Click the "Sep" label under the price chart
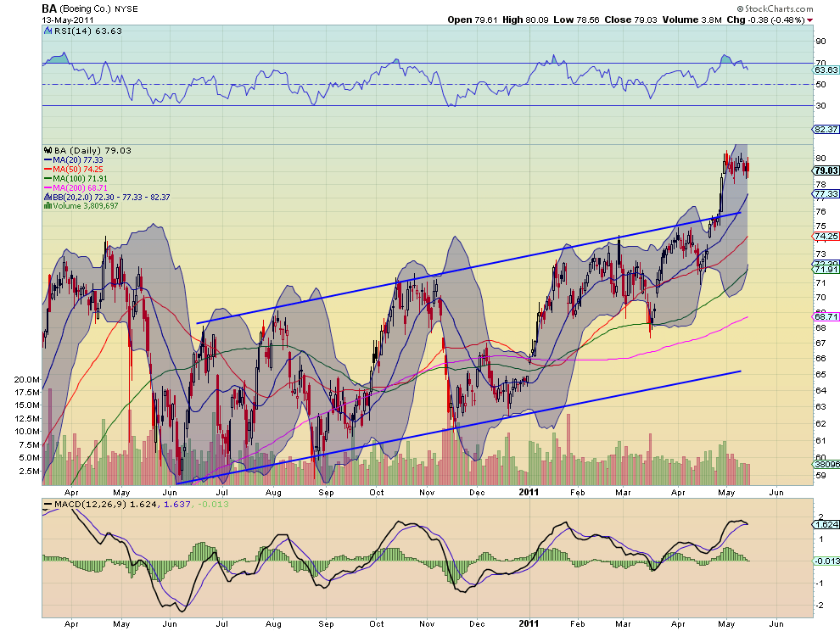Viewport: 840px width, 631px height. click(x=326, y=492)
